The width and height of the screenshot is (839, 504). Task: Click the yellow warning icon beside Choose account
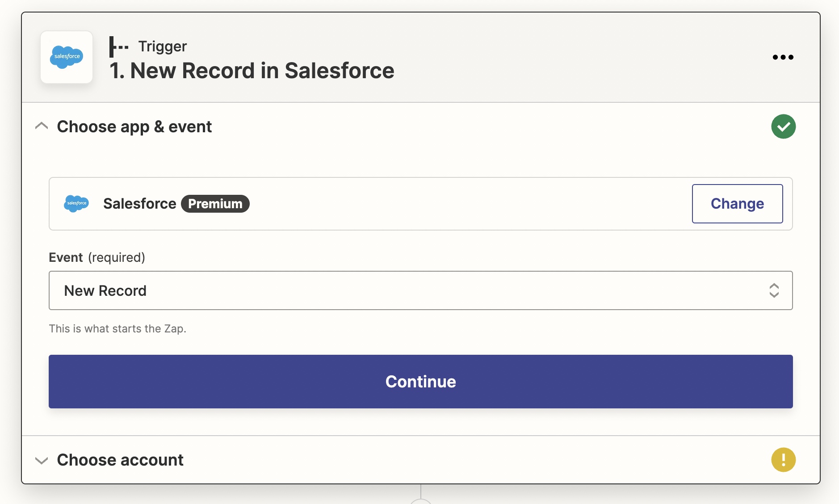tap(783, 459)
